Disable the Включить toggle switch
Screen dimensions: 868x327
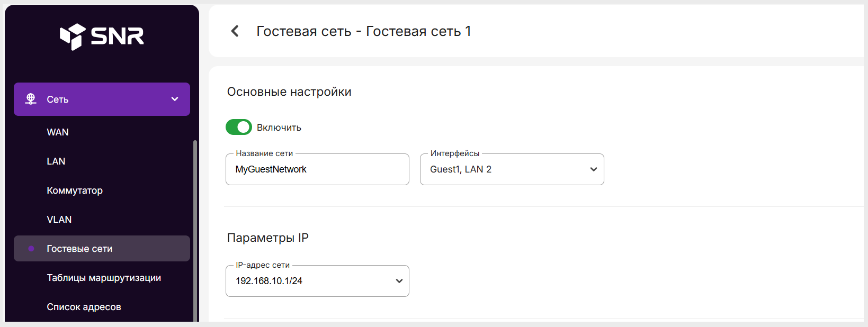(x=239, y=127)
